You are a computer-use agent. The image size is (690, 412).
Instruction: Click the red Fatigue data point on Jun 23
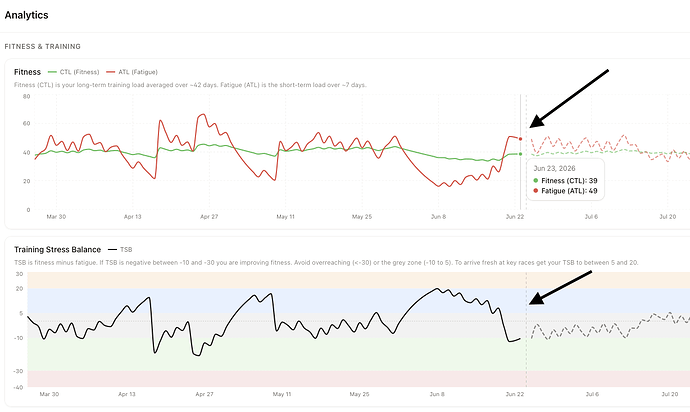(521, 139)
